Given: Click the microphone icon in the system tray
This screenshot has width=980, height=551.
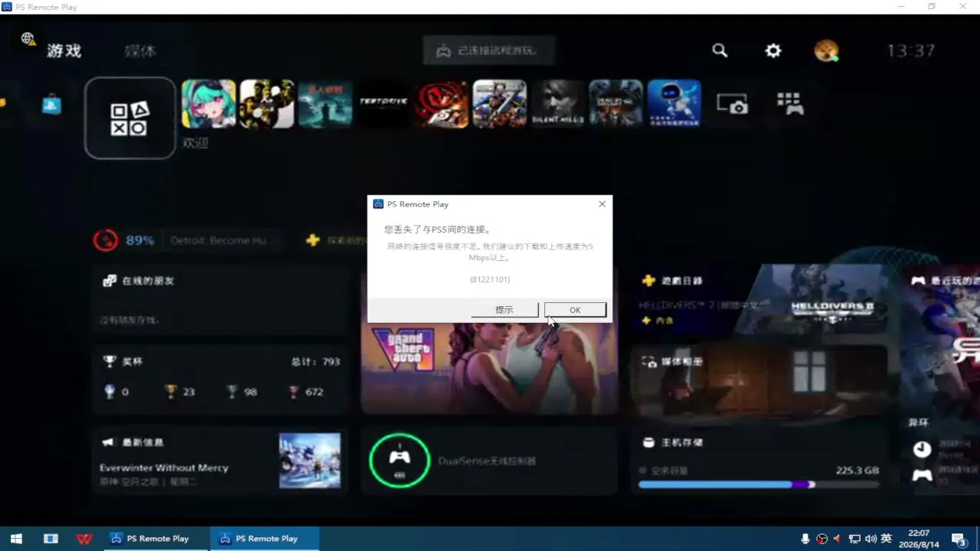Looking at the screenshot, I should pos(805,539).
